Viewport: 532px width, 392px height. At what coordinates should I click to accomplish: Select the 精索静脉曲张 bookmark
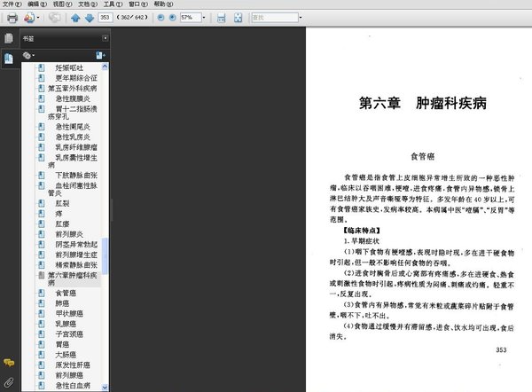[76, 264]
